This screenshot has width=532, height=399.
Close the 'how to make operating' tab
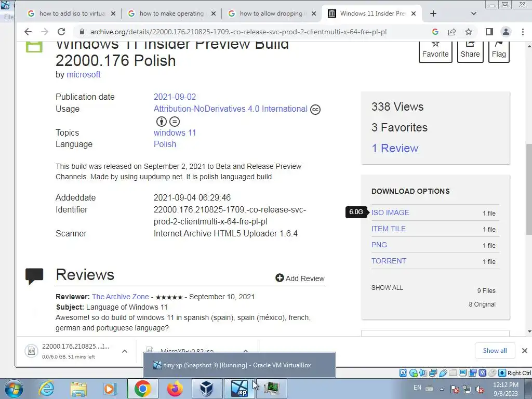pyautogui.click(x=214, y=14)
